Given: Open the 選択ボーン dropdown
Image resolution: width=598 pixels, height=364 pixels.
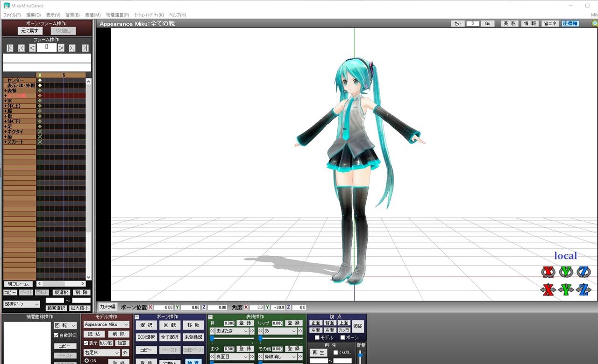Looking at the screenshot, I should (x=22, y=304).
